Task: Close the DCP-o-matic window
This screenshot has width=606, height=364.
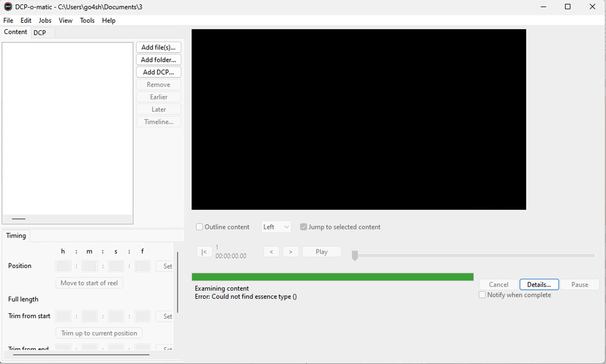Action: pyautogui.click(x=592, y=7)
